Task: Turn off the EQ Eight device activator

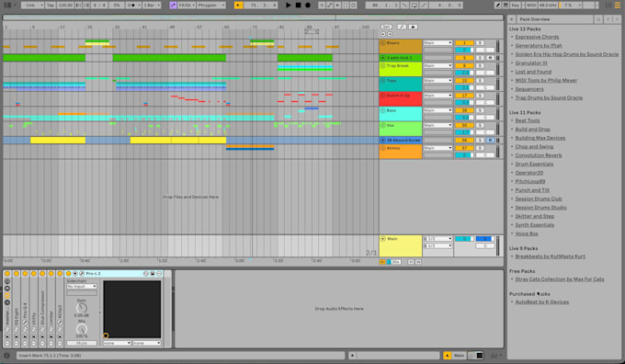Action: (x=17, y=274)
